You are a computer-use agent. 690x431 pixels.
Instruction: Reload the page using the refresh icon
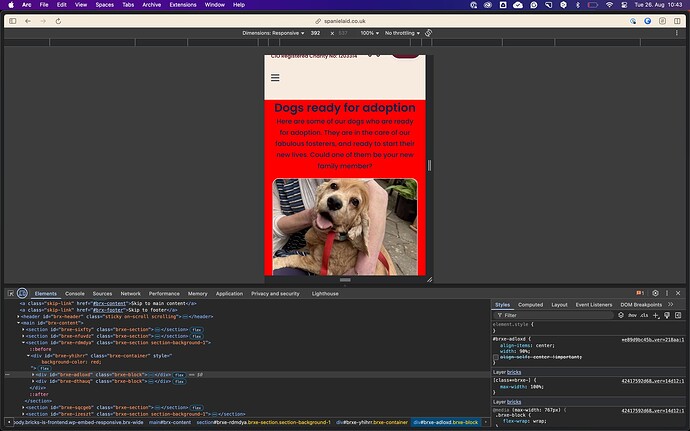[x=58, y=21]
